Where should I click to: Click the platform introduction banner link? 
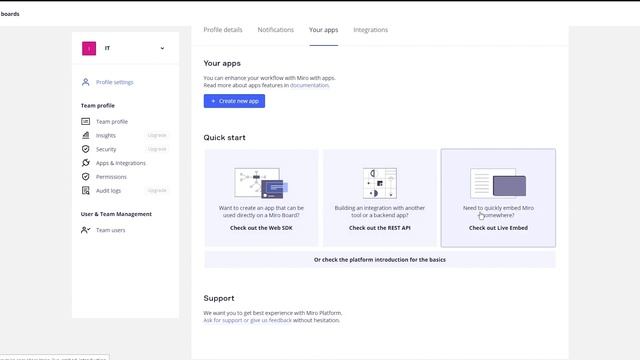(x=380, y=260)
